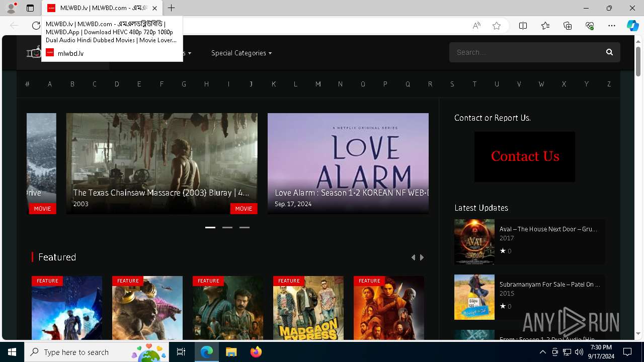Open the Dune featured poster
This screenshot has height=362, width=644.
point(389,308)
